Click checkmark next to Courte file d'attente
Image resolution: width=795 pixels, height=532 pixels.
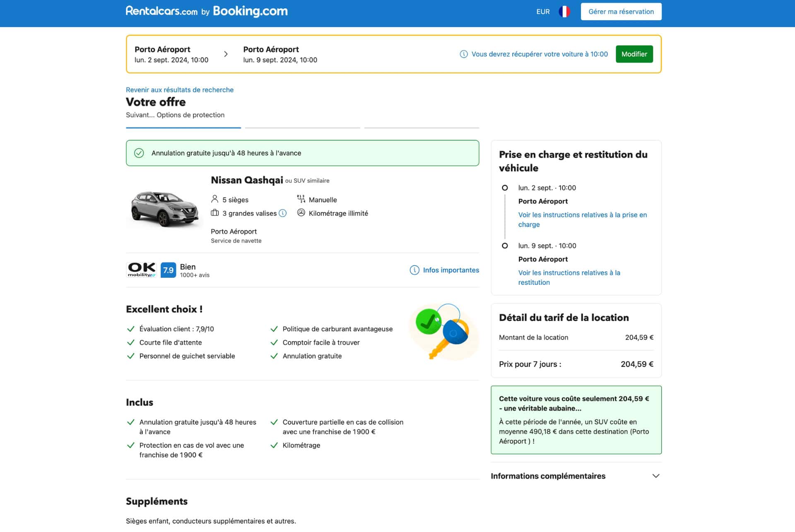131,343
